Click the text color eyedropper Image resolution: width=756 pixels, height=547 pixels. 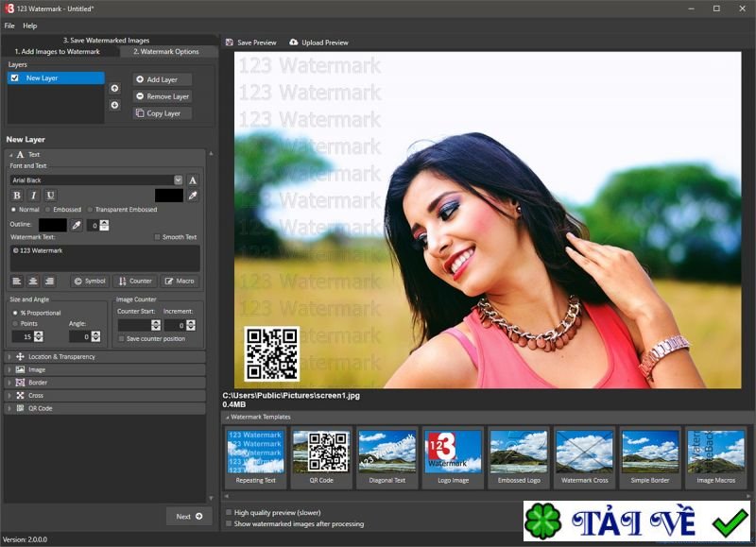pyautogui.click(x=193, y=196)
